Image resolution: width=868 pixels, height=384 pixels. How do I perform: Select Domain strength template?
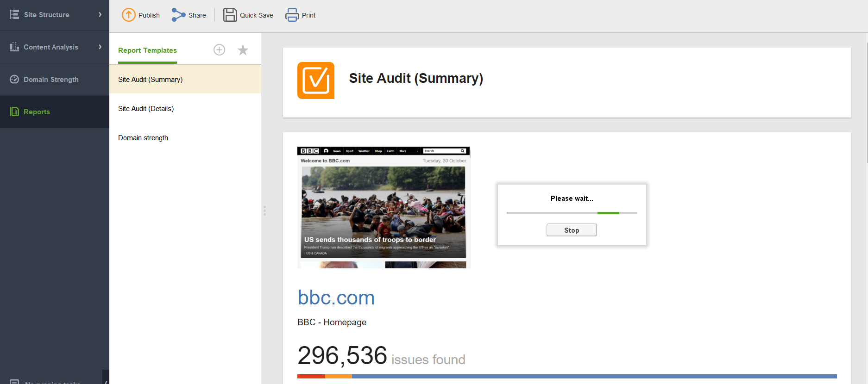(x=143, y=138)
